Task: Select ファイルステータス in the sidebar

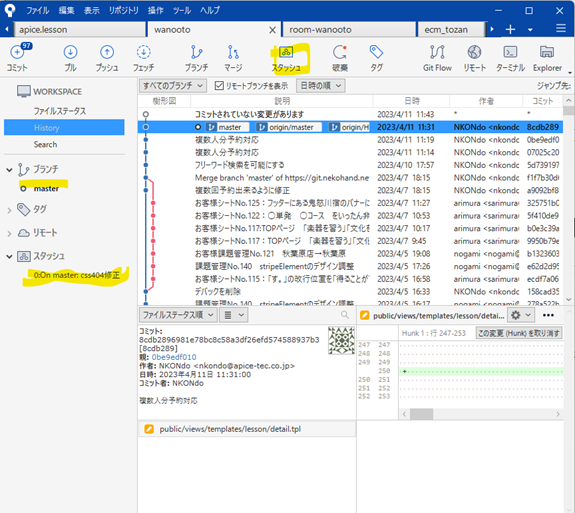Action: 60,111
